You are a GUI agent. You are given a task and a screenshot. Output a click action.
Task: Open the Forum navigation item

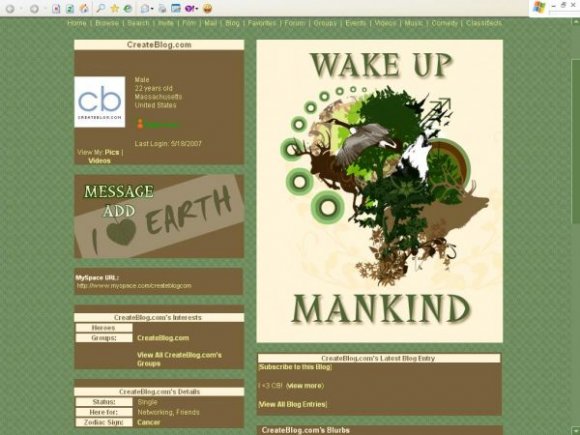tap(295, 23)
